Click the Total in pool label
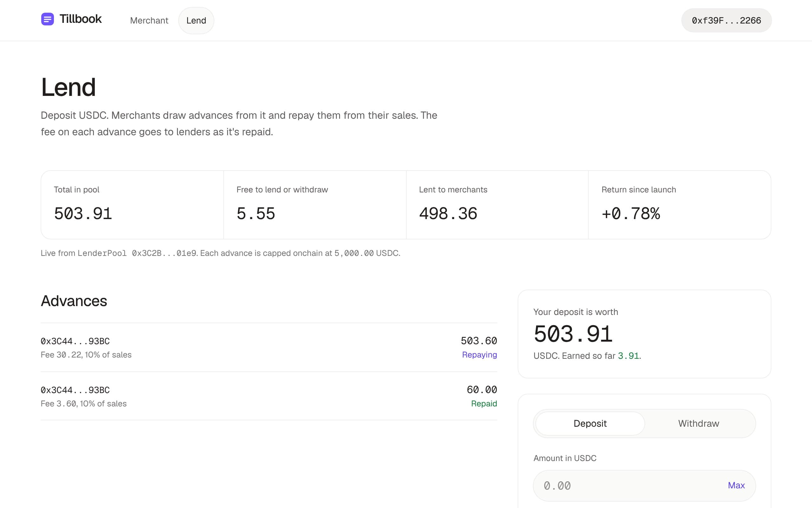 [76, 190]
